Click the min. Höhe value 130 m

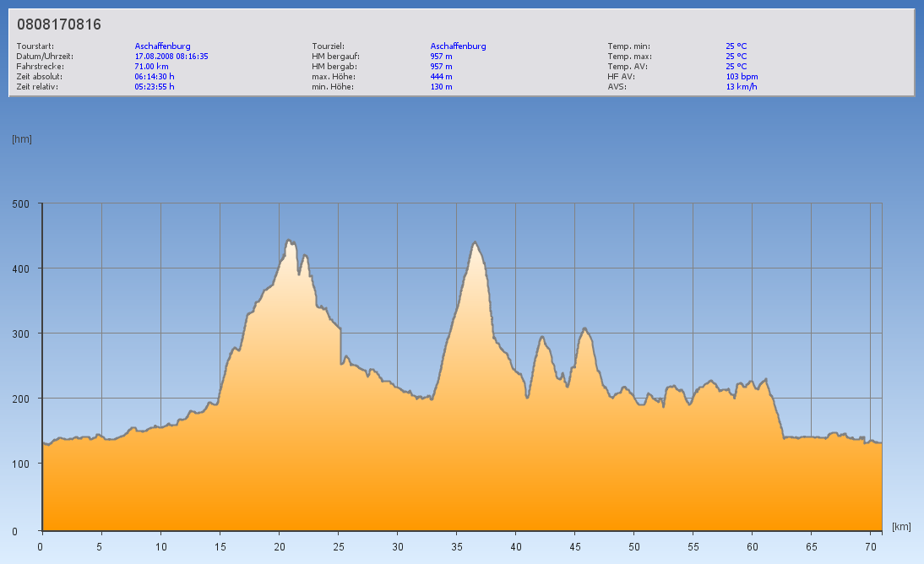coord(442,87)
